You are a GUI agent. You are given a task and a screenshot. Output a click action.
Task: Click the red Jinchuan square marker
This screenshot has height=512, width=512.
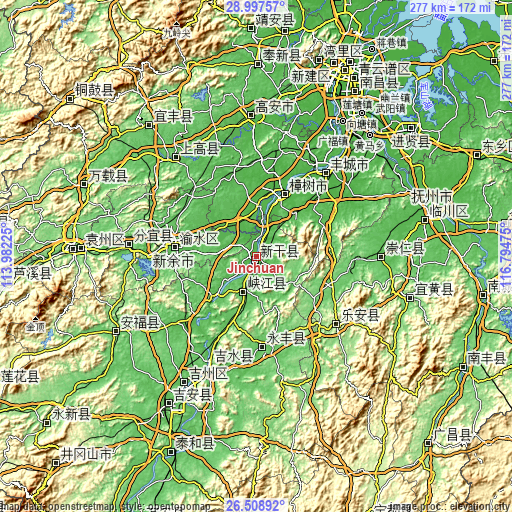256,256
